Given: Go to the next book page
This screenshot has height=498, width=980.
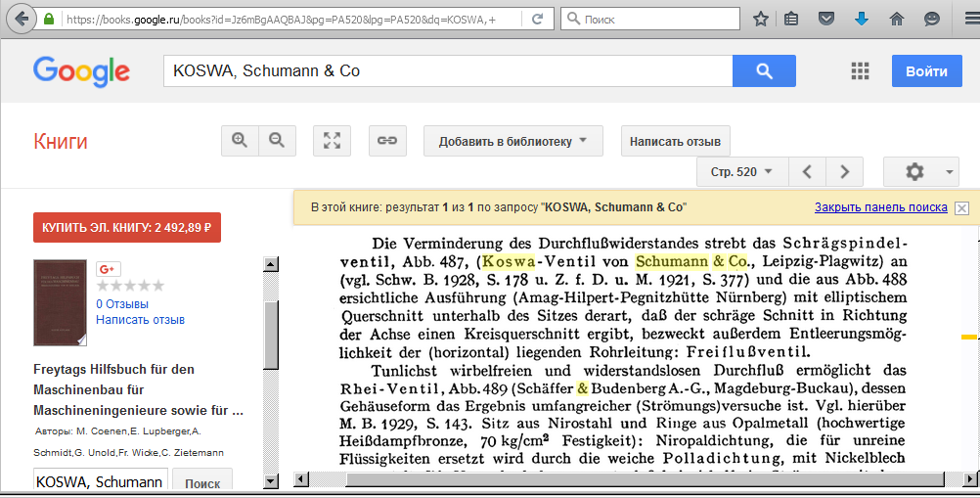Looking at the screenshot, I should [x=844, y=171].
